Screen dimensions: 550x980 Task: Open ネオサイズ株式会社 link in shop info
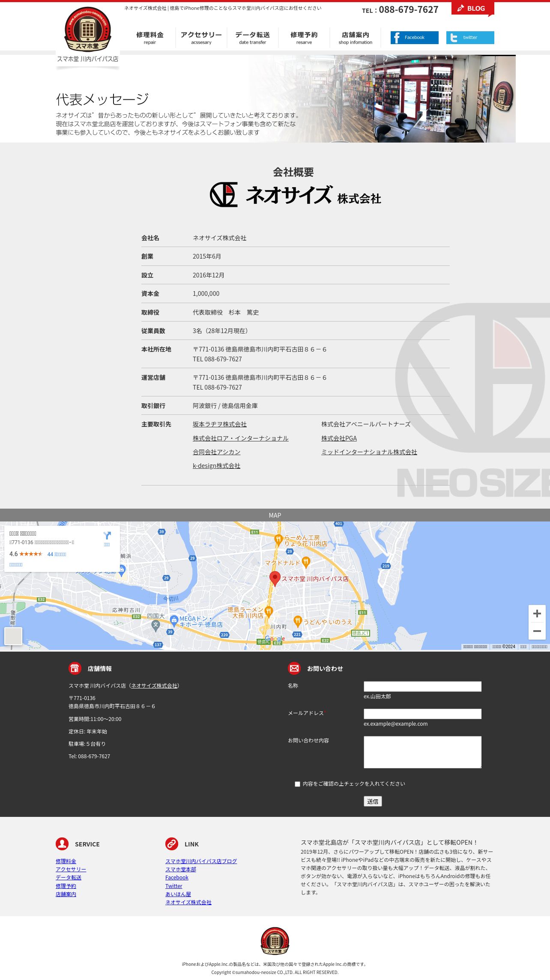click(x=154, y=686)
